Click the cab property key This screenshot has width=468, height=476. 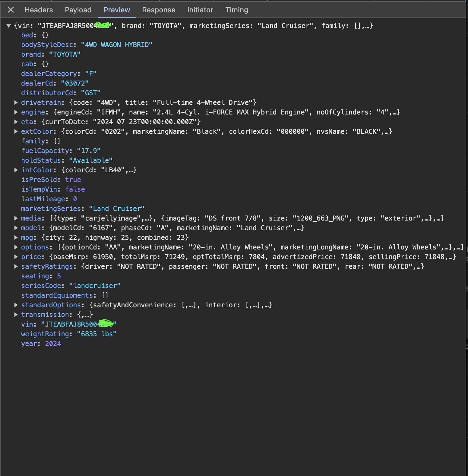click(27, 64)
